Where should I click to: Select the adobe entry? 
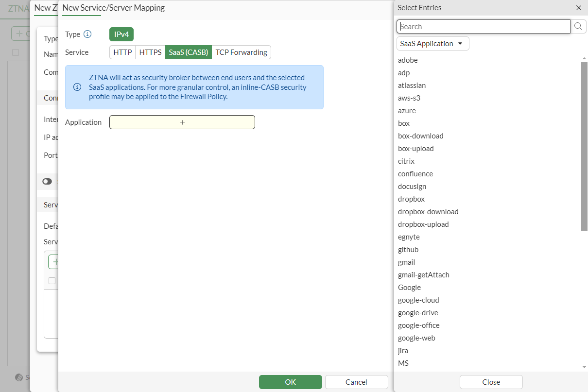click(x=408, y=60)
